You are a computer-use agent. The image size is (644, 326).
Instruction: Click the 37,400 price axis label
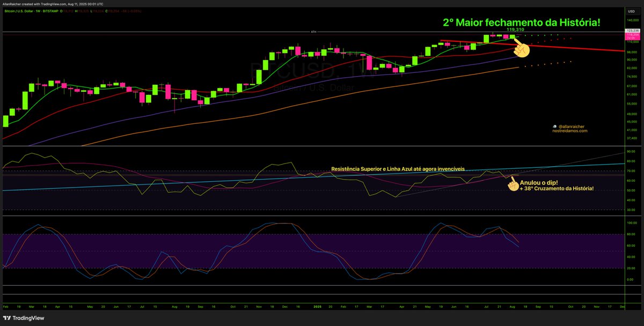pos(631,138)
